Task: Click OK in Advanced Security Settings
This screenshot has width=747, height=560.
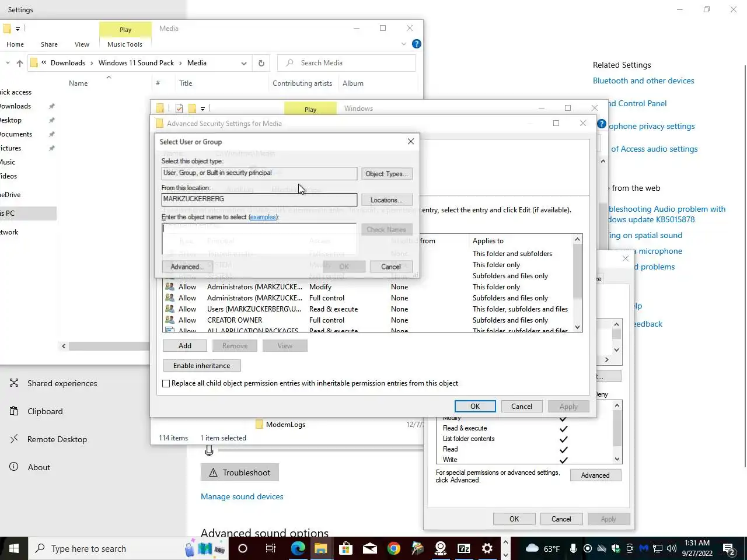Action: click(x=475, y=407)
